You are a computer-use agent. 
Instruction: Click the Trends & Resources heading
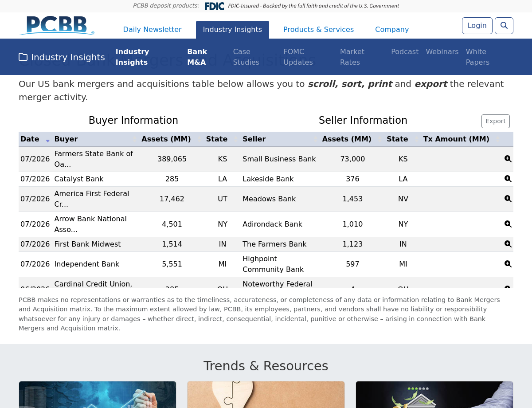pos(266,366)
